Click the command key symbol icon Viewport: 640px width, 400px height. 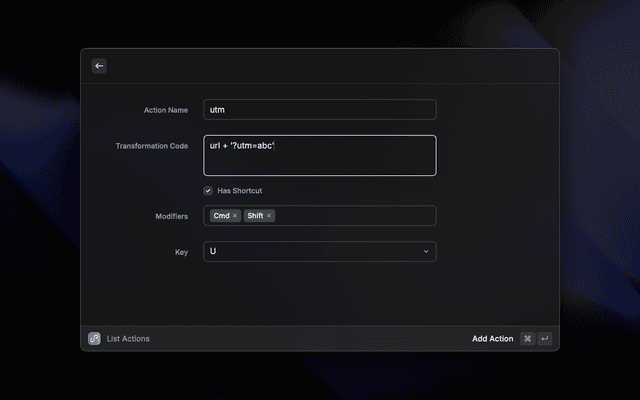click(x=527, y=339)
